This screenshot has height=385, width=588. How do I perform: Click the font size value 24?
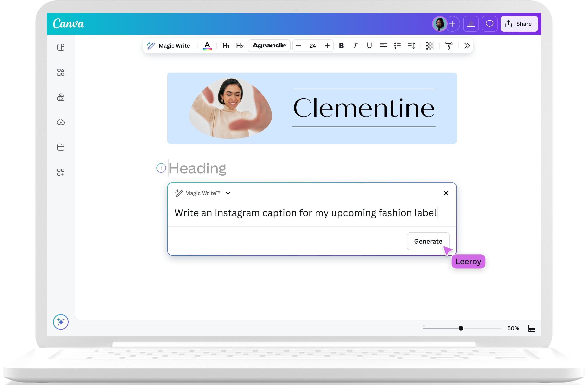(313, 46)
